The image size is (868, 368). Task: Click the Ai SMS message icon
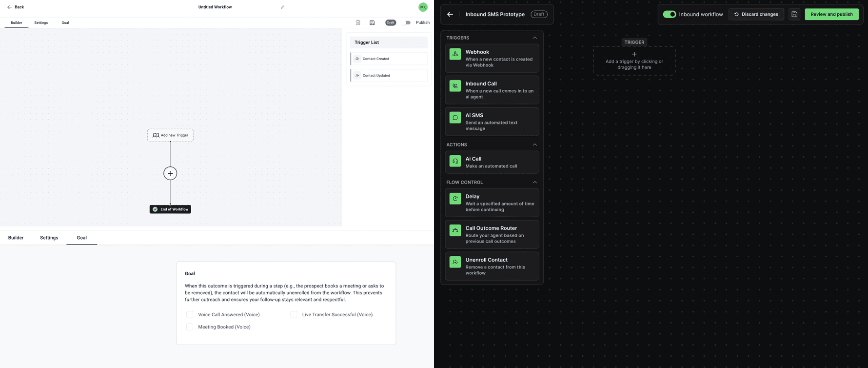(455, 118)
